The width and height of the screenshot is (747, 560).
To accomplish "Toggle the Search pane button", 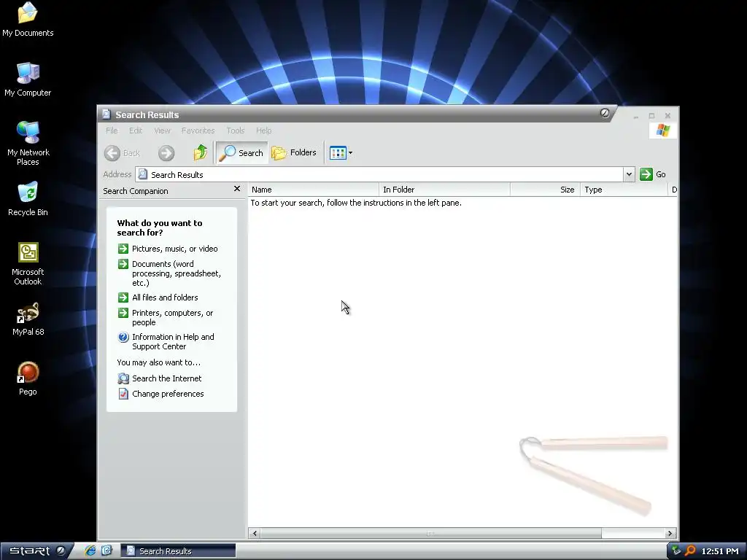I will tap(241, 152).
